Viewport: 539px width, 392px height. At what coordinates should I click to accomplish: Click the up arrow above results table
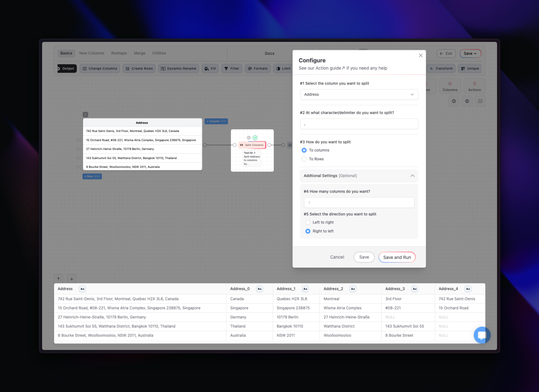tap(58, 279)
